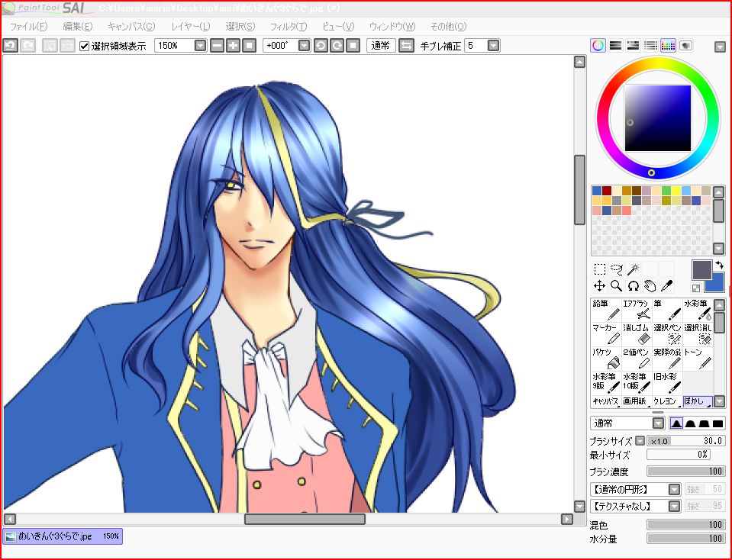Viewport: 732px width, 560px height.
Task: Open the brush size multiplier dropdown
Action: [x=640, y=440]
